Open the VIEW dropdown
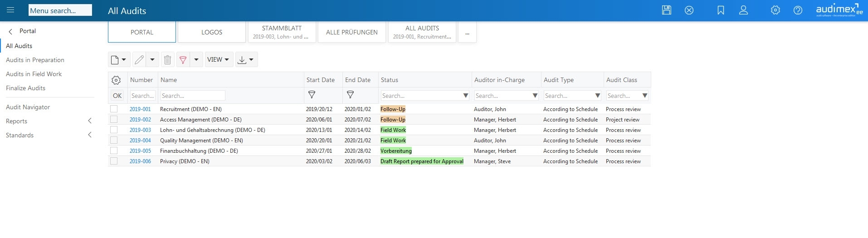Viewport: 868px width, 238px height. tap(218, 59)
